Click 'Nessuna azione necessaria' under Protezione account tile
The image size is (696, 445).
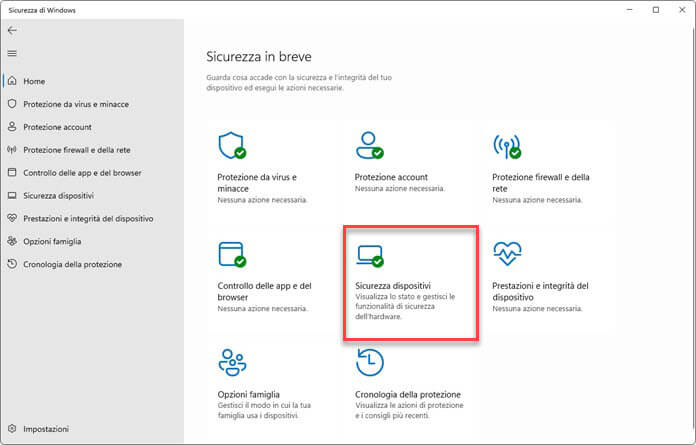tap(399, 189)
